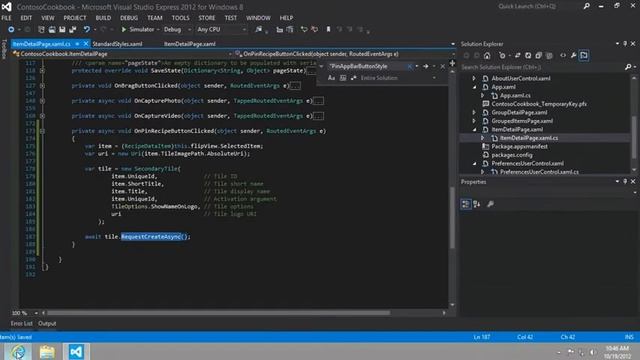This screenshot has width=640, height=360.
Task: Toggle Use Regular Expressions in find box
Action: (353, 78)
